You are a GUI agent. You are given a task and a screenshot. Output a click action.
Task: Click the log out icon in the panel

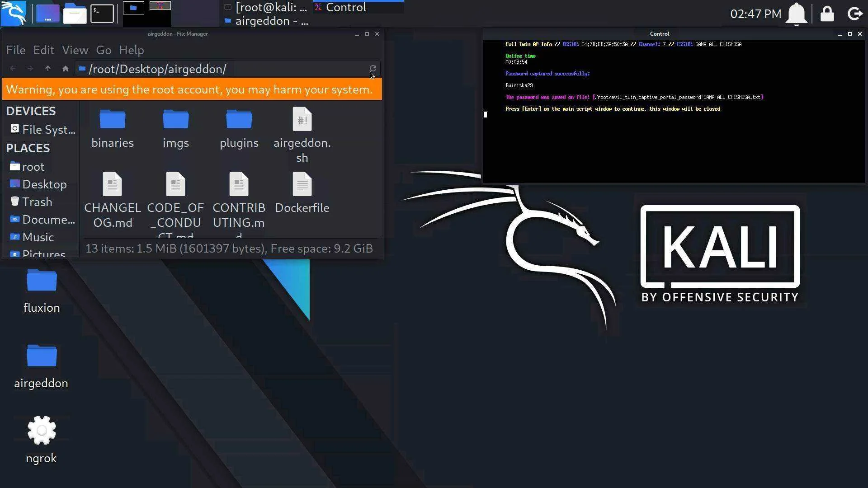click(x=854, y=14)
